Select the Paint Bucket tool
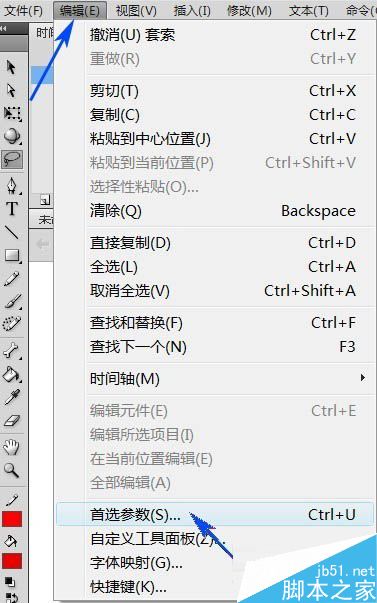This screenshot has width=377, height=603. click(12, 374)
